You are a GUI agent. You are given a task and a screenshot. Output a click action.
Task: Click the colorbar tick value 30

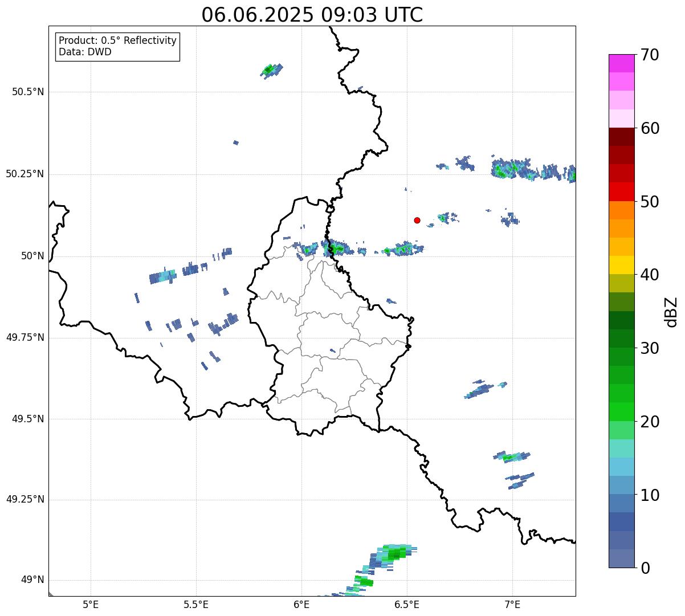click(650, 348)
